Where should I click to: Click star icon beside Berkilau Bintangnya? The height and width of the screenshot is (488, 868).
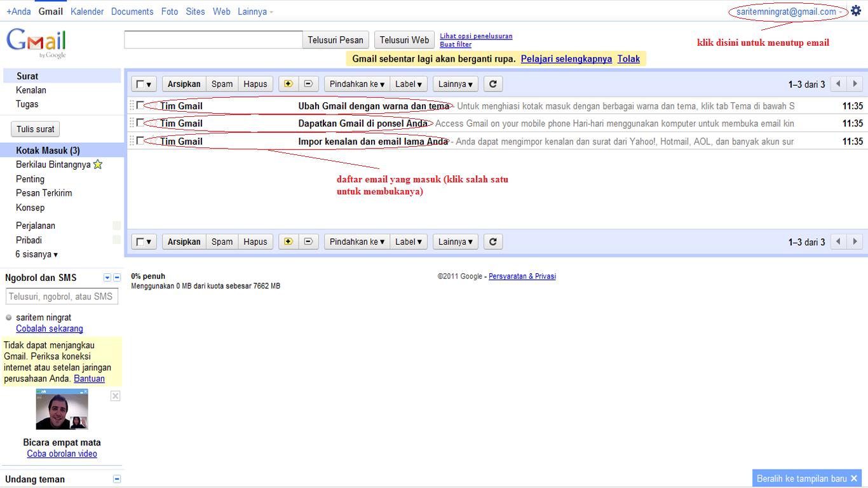point(98,165)
